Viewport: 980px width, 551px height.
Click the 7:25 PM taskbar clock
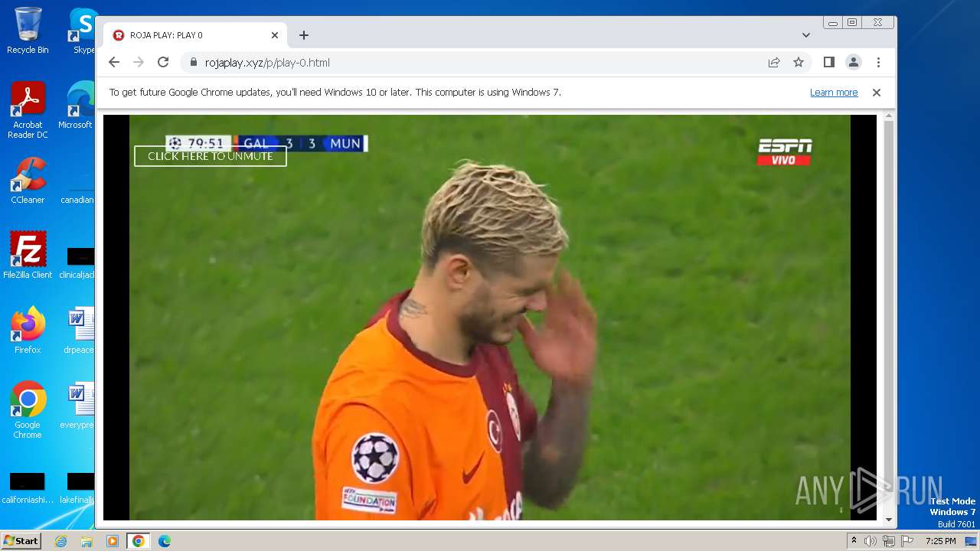click(x=940, y=541)
